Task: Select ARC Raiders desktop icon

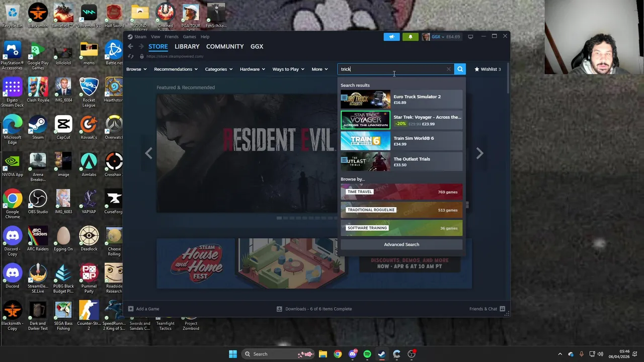Action: (x=38, y=239)
